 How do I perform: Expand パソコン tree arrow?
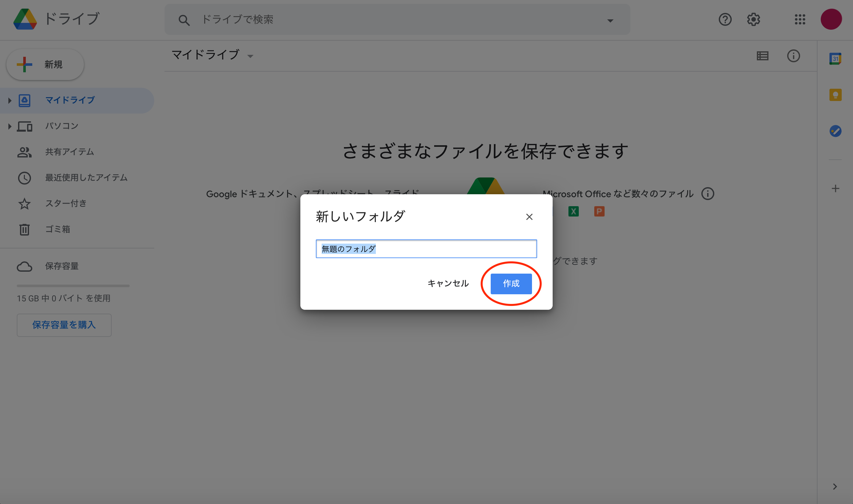pyautogui.click(x=9, y=126)
